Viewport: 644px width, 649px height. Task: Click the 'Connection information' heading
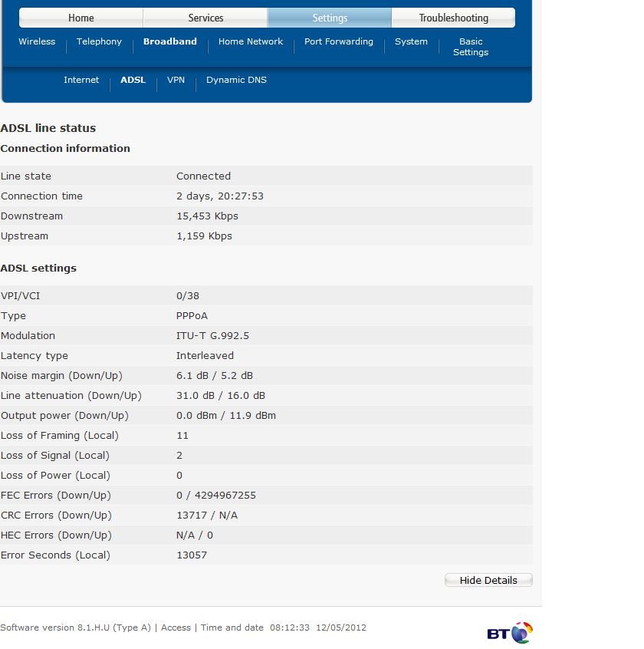click(x=65, y=149)
